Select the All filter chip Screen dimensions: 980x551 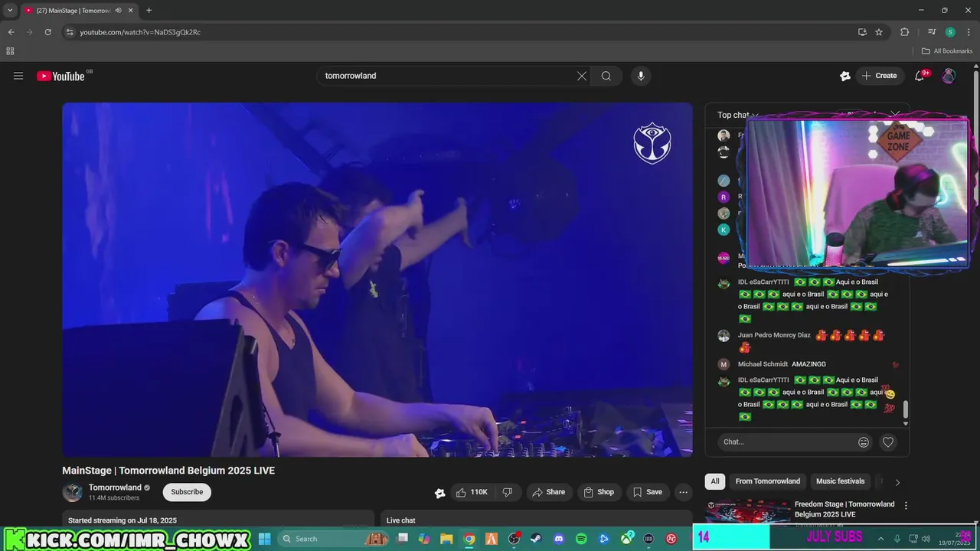coord(715,481)
